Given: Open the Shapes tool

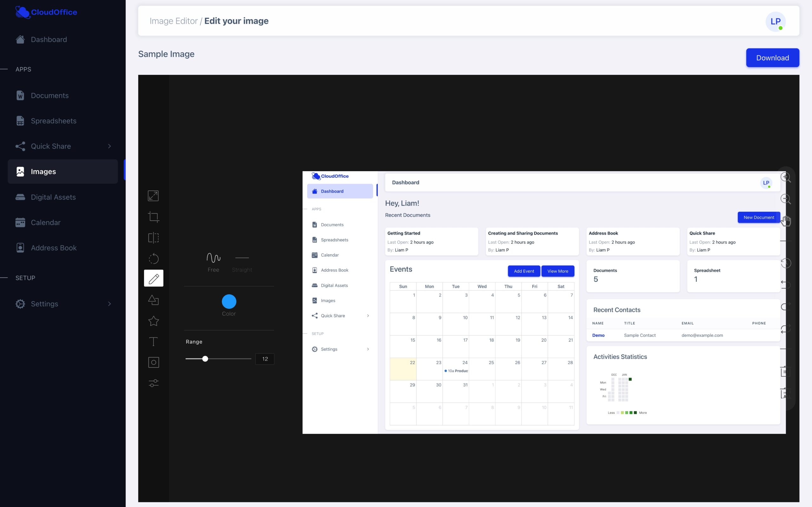Looking at the screenshot, I should click(154, 300).
